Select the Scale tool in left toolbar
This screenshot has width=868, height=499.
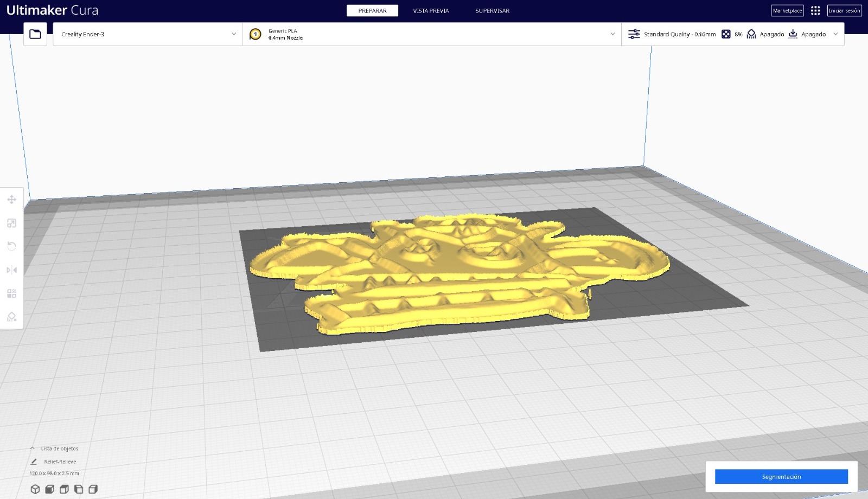[11, 223]
